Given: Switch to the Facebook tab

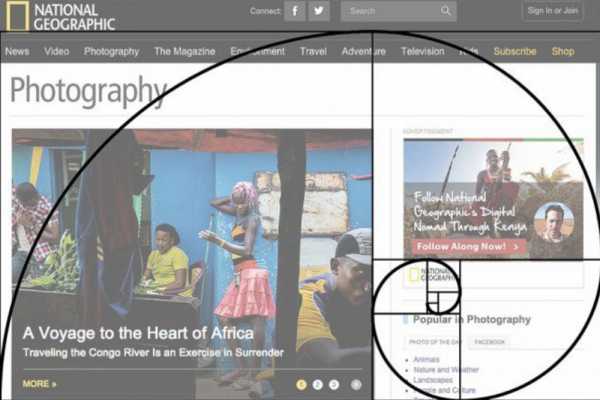Looking at the screenshot, I should point(490,342).
